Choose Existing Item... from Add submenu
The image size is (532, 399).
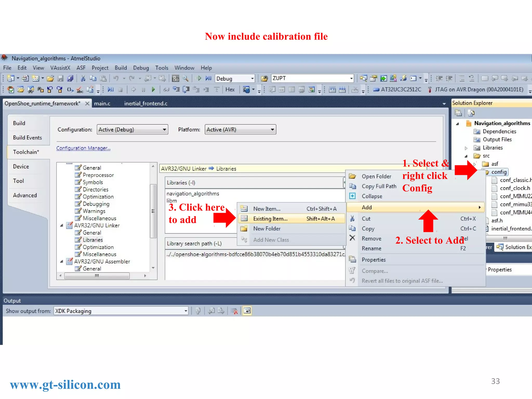click(x=291, y=219)
